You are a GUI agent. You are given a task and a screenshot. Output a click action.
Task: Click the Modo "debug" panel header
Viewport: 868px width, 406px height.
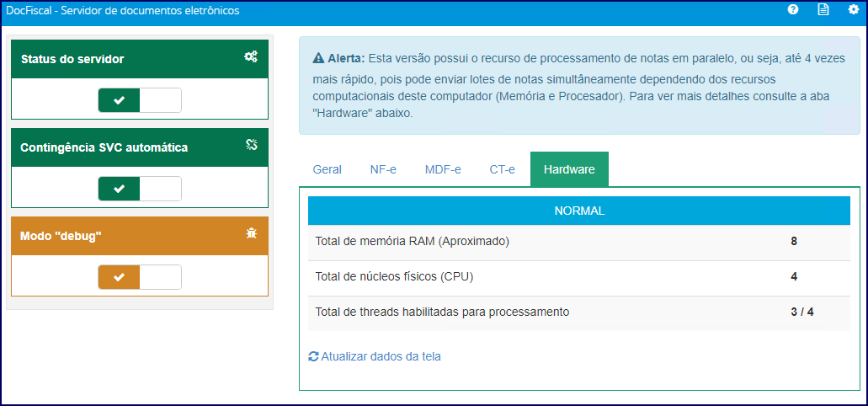(x=140, y=236)
